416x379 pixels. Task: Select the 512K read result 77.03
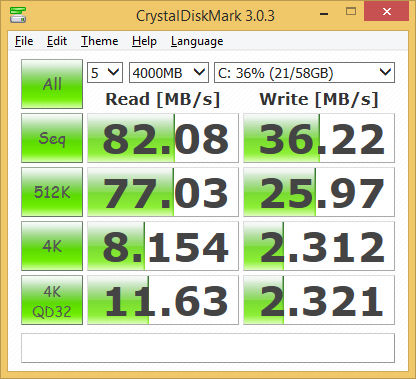[x=163, y=192]
